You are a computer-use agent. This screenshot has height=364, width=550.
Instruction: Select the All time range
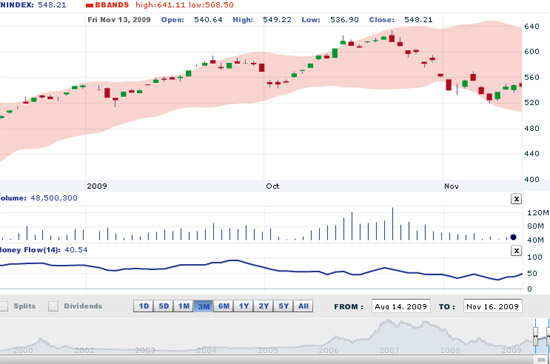(303, 306)
